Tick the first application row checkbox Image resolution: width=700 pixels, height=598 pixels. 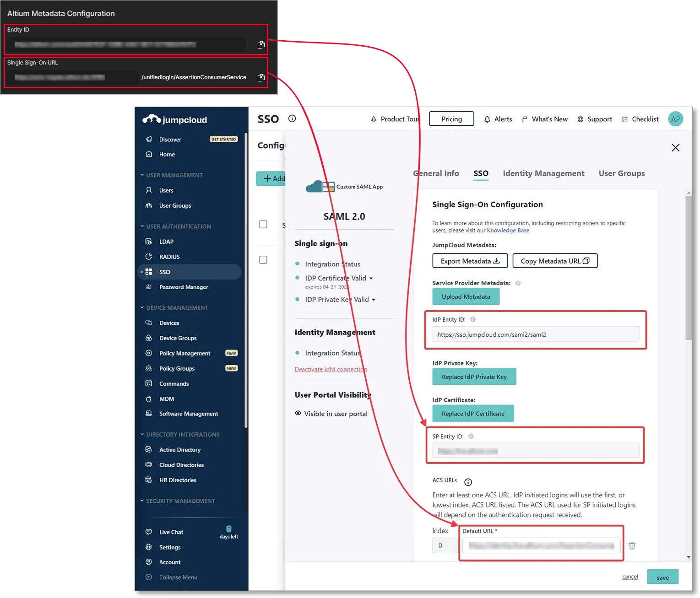263,225
